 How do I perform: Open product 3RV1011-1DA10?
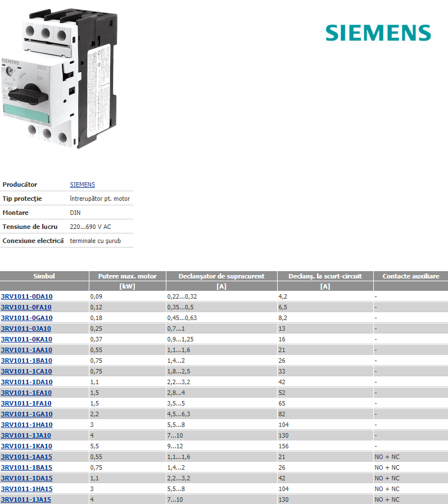coord(26,382)
